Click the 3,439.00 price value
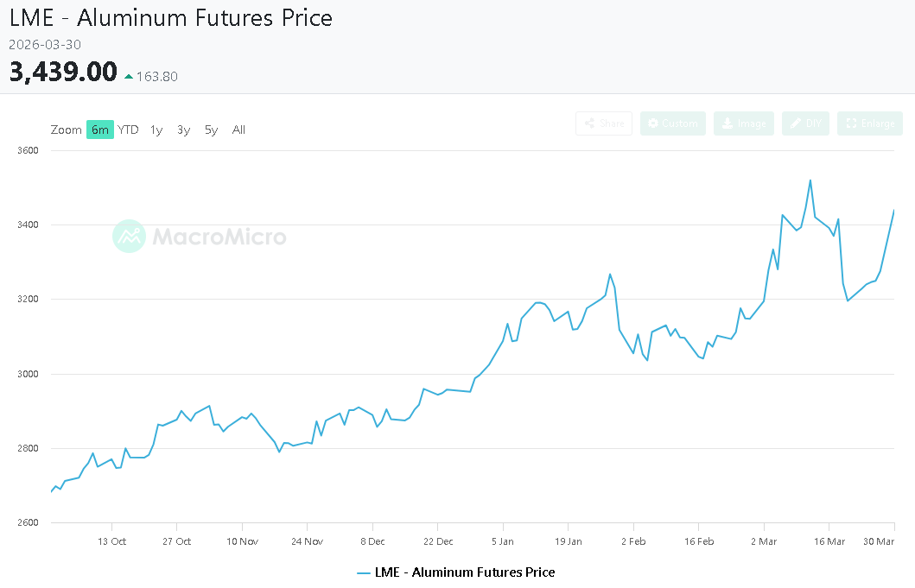Image resolution: width=915 pixels, height=588 pixels. (x=63, y=73)
